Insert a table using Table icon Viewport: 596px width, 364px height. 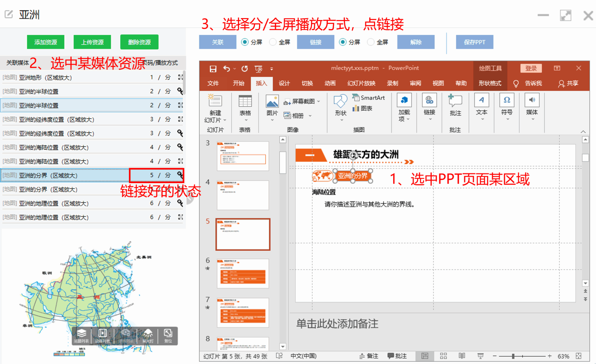[x=245, y=102]
